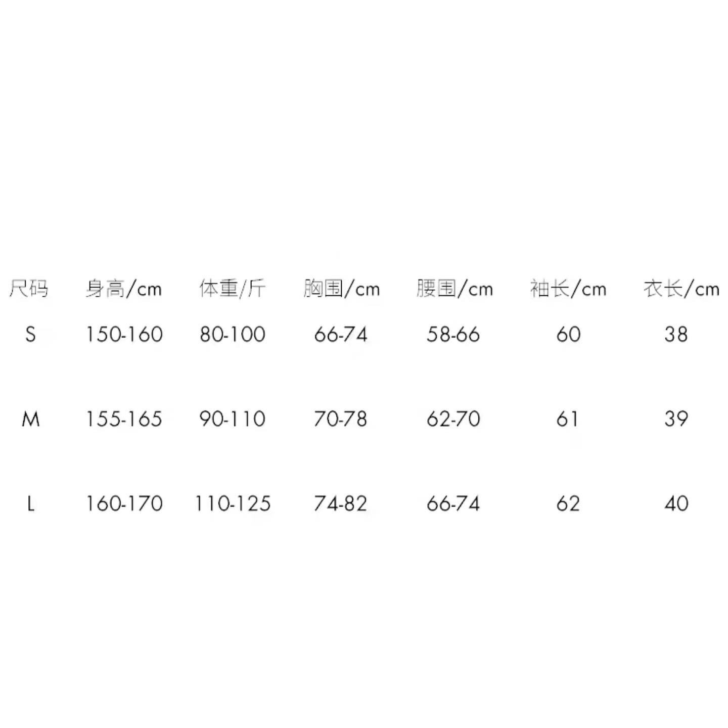
Task: Select the M size row label
Action: pyautogui.click(x=30, y=419)
